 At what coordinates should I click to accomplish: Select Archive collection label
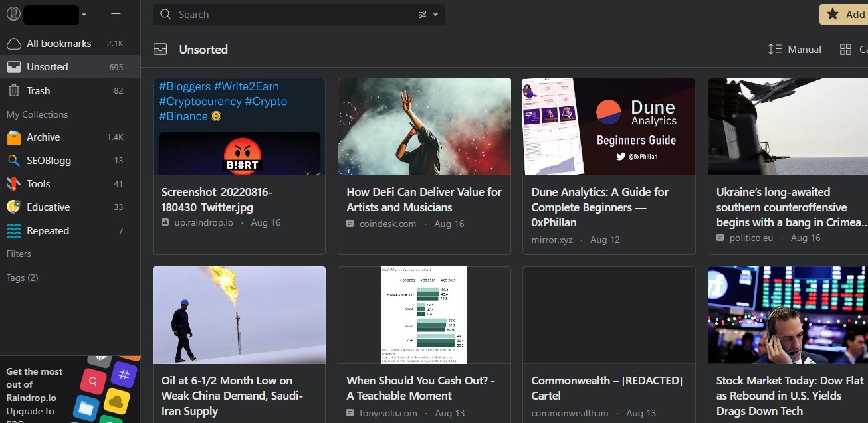[43, 137]
